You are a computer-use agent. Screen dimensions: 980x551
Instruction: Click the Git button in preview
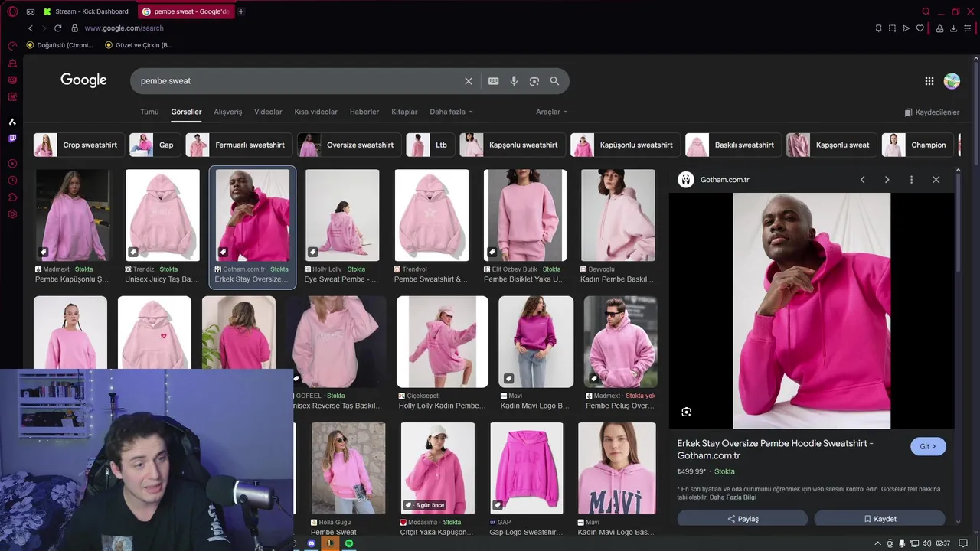coord(928,446)
